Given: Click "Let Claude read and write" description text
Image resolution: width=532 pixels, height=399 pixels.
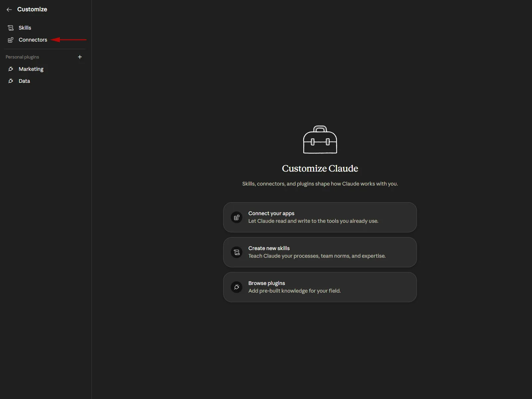Looking at the screenshot, I should tap(313, 221).
